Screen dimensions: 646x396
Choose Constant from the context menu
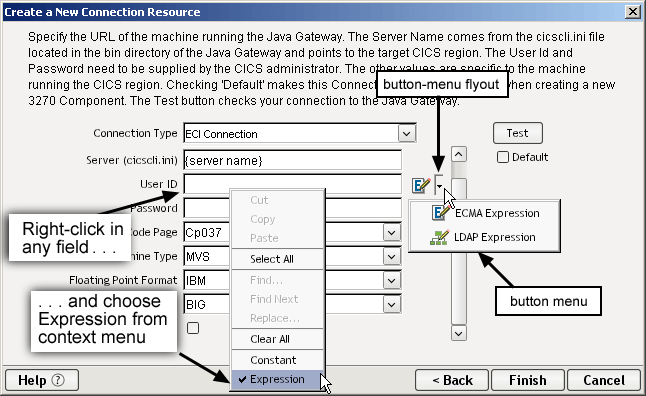tap(277, 360)
